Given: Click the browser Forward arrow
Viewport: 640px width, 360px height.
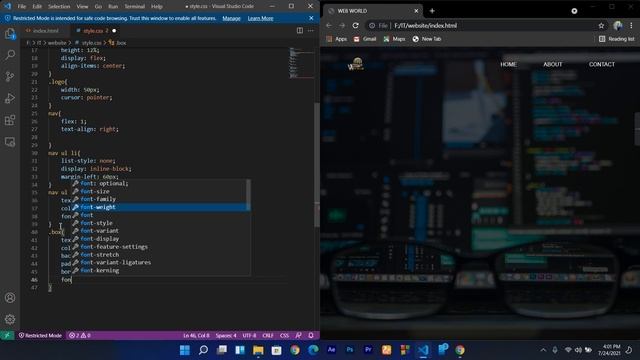Looking at the screenshot, I should pos(342,25).
